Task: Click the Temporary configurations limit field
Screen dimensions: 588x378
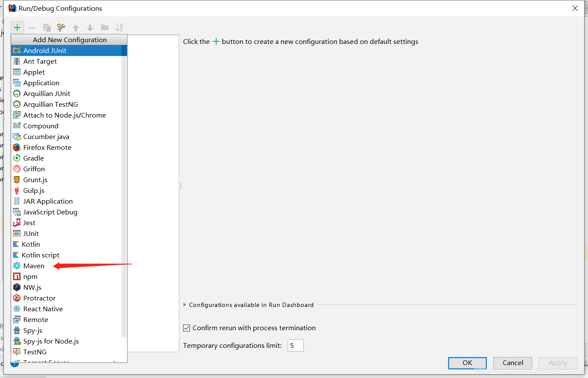Action: click(296, 345)
